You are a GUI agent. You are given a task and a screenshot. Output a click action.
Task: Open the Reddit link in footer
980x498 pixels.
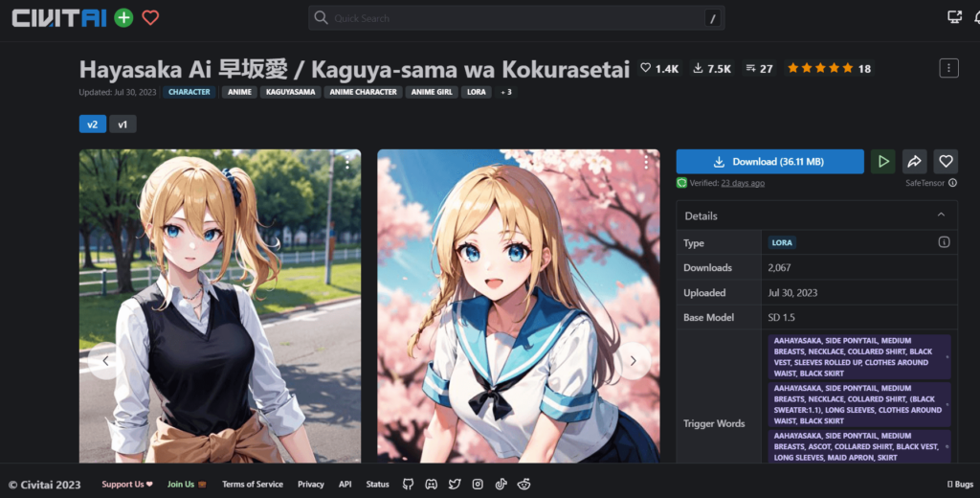coord(523,485)
